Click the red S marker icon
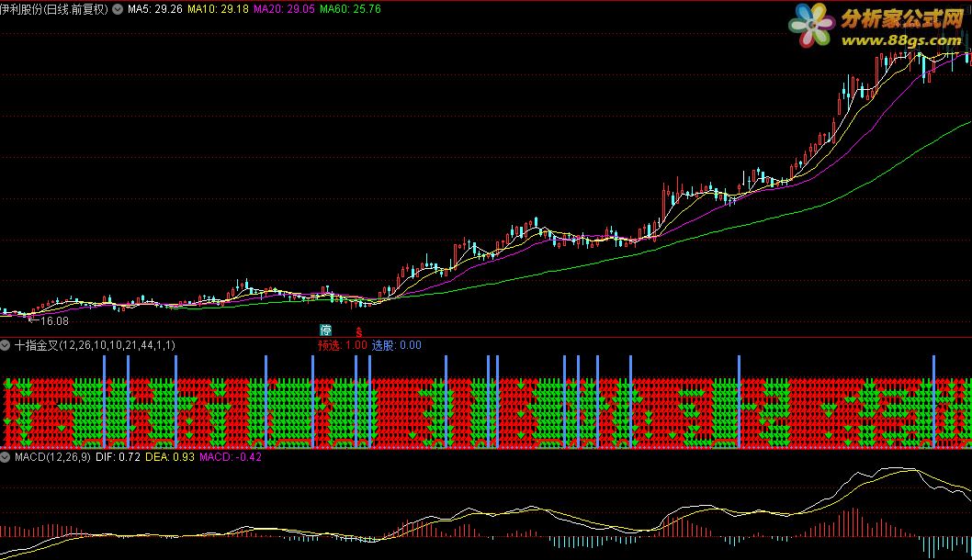Viewport: 972px width, 560px height. tap(359, 332)
